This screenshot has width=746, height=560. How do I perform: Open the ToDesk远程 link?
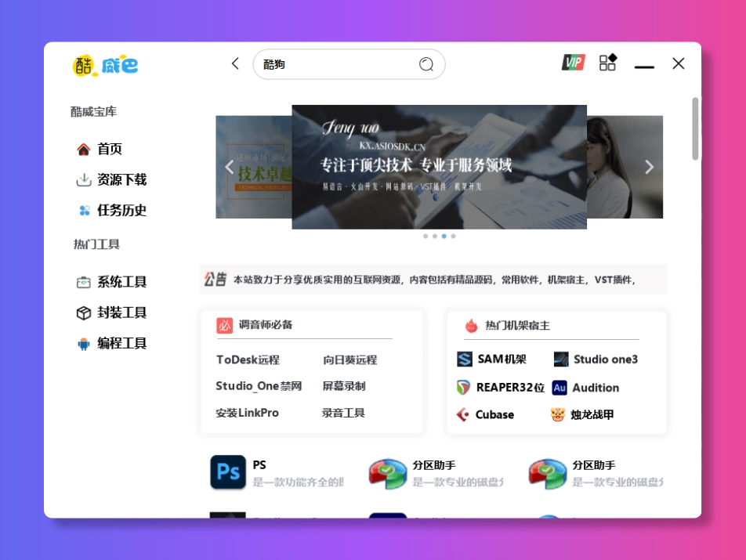click(248, 359)
